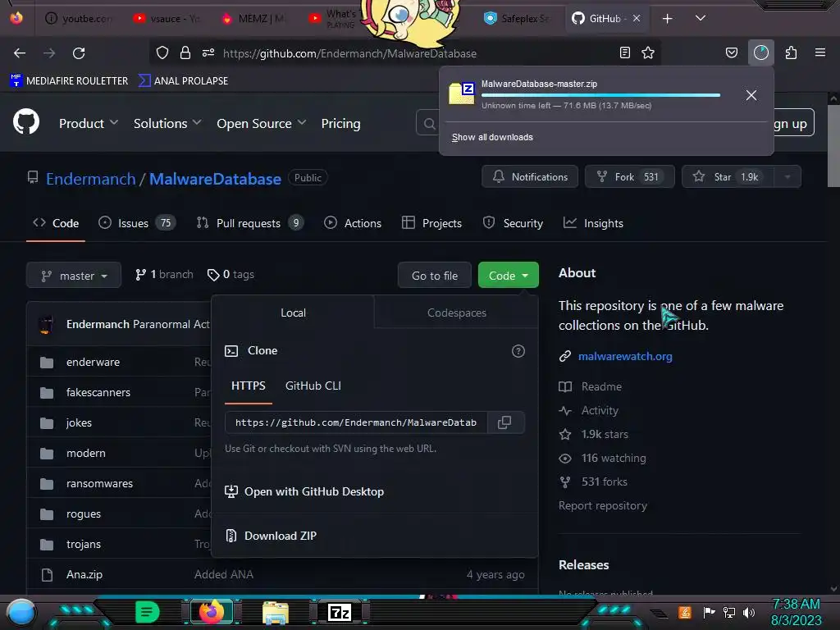Switch to the Insights tab
Viewport: 840px width, 630px height.
pyautogui.click(x=593, y=223)
